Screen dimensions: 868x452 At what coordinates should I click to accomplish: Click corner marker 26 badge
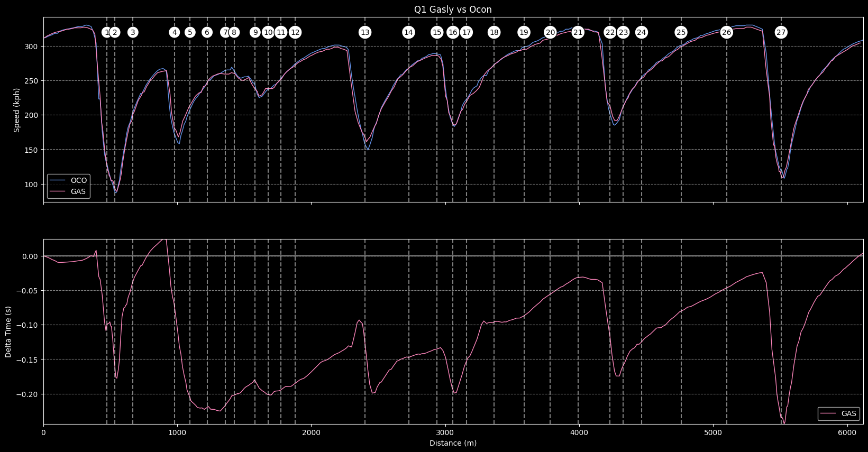pos(726,32)
